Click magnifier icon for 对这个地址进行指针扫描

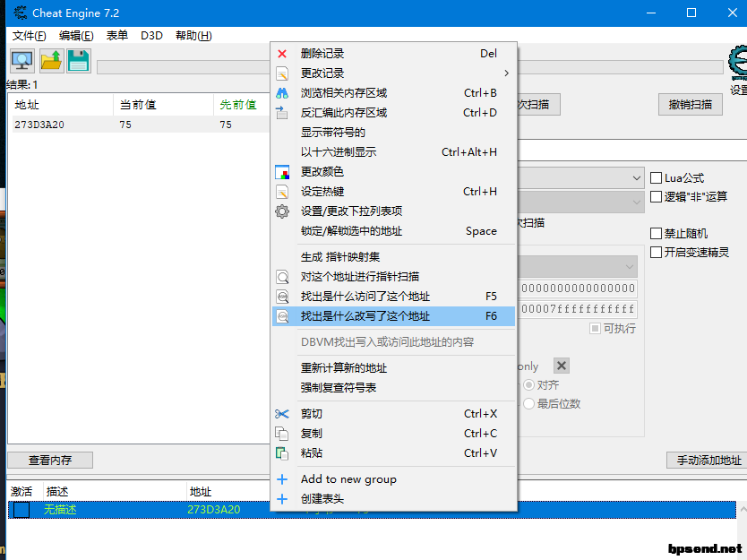pos(282,277)
